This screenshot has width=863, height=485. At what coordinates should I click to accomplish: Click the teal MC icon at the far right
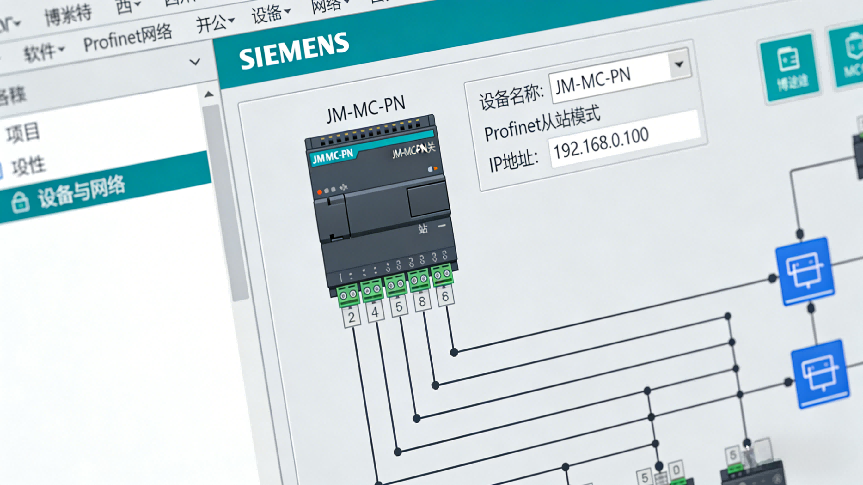pyautogui.click(x=848, y=55)
